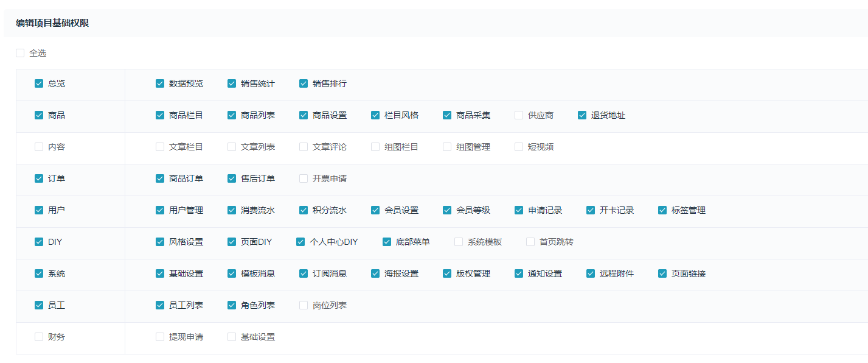Viewport: 868px width, 363px height.
Task: Disable the 标签管理 permission
Action: click(x=662, y=210)
